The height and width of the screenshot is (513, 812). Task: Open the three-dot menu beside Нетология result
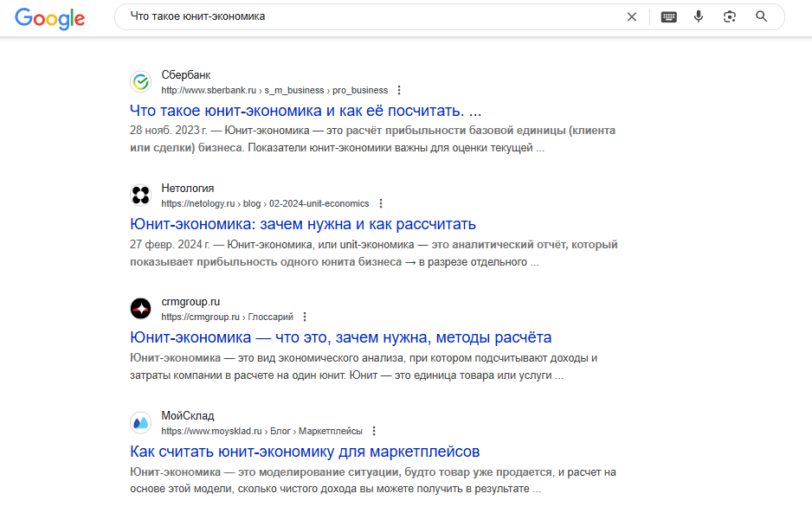[381, 203]
